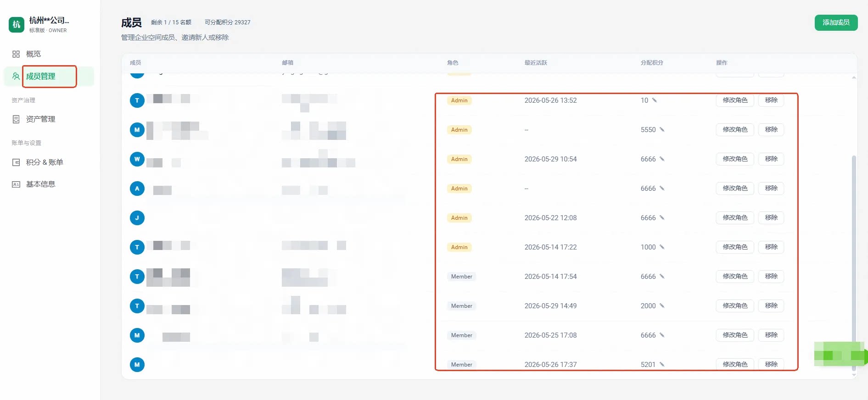Image resolution: width=868 pixels, height=400 pixels.
Task: Click the 邮箱 column header
Action: 287,63
